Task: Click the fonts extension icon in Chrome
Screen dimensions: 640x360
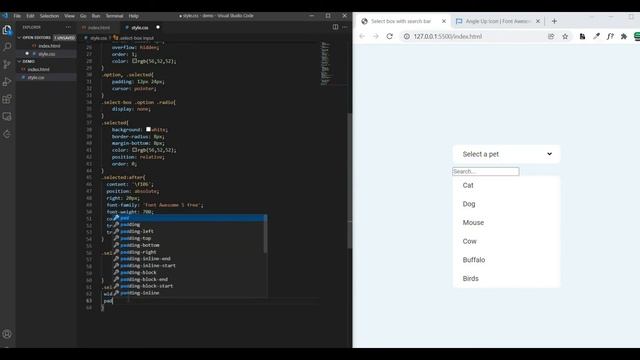Action: (610, 36)
